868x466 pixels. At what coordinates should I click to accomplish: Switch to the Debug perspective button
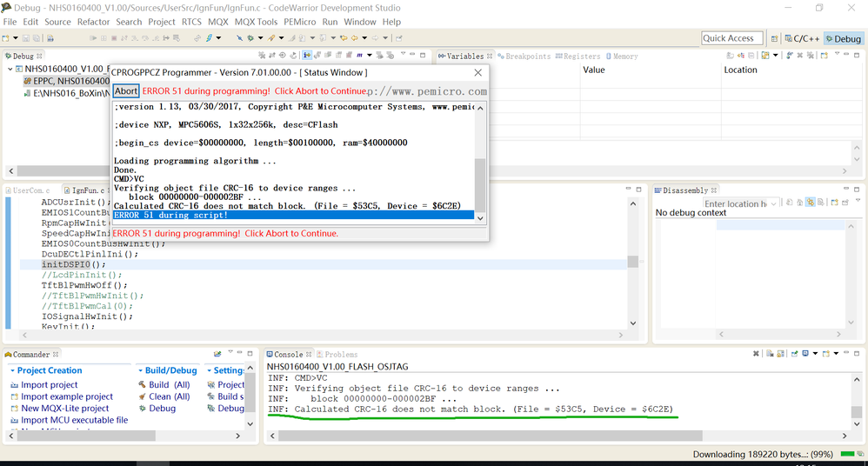click(x=844, y=39)
